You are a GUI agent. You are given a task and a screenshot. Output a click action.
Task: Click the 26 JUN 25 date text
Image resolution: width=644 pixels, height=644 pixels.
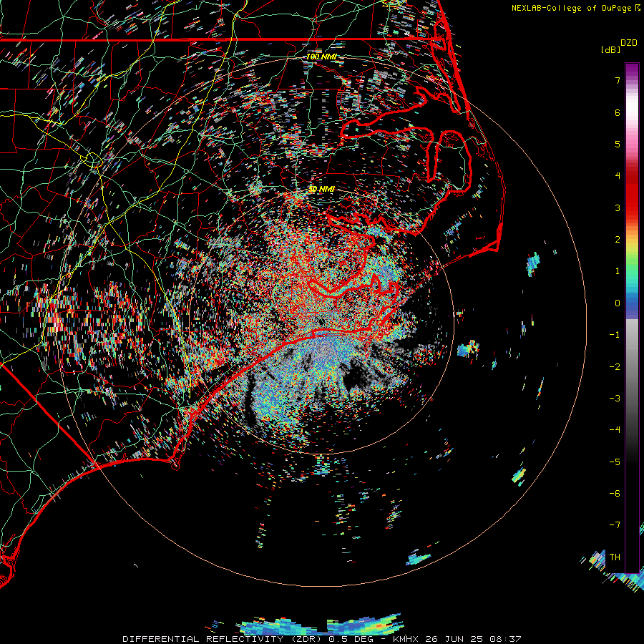click(454, 639)
